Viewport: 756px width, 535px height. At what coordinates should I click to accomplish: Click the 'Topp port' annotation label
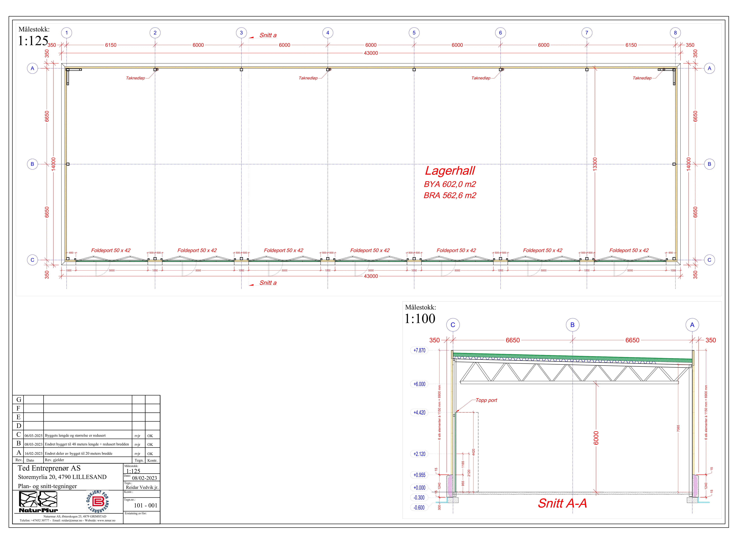pyautogui.click(x=486, y=400)
